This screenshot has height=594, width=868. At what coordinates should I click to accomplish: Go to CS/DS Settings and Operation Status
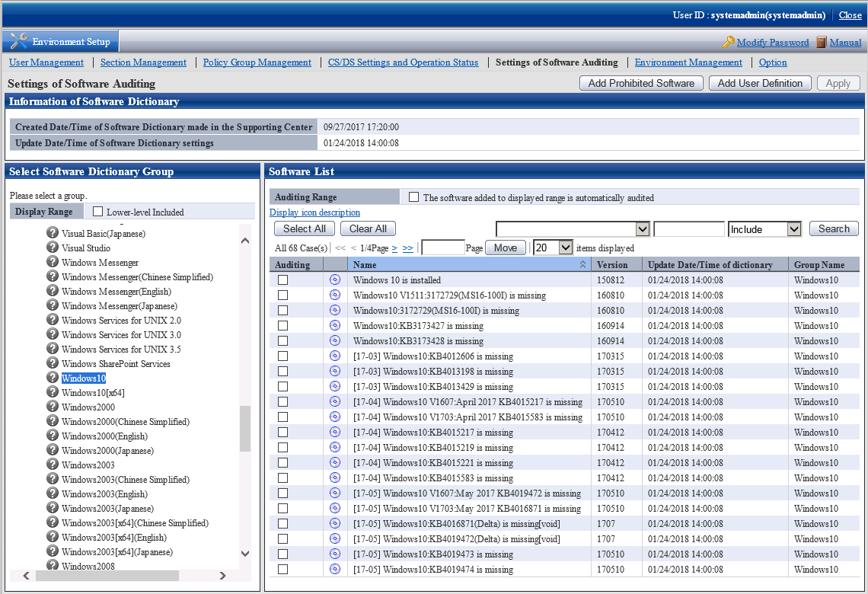pyautogui.click(x=403, y=62)
